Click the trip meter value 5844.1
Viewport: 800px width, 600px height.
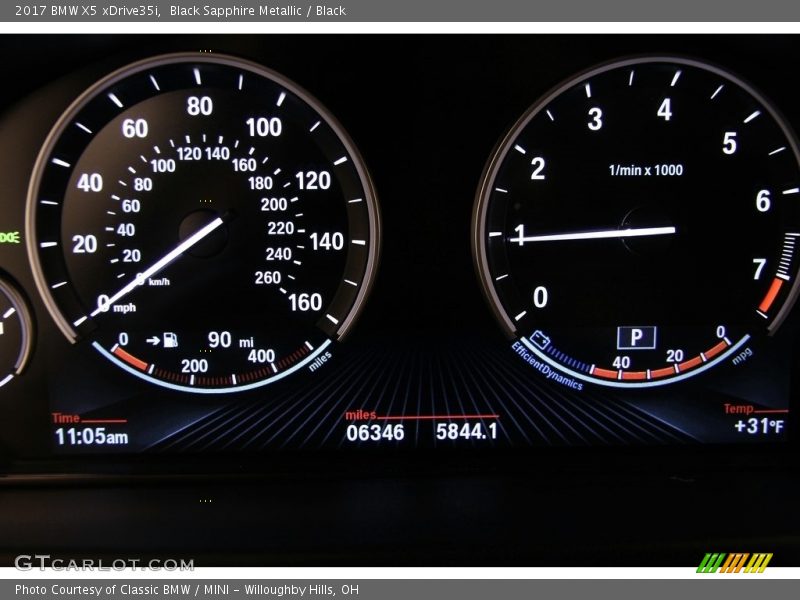tap(466, 432)
